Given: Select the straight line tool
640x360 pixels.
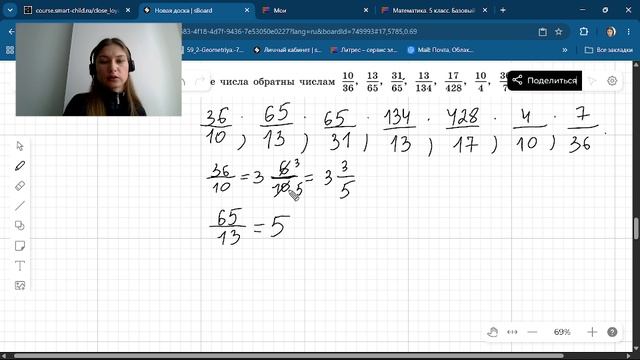Looking at the screenshot, I should (x=20, y=206).
